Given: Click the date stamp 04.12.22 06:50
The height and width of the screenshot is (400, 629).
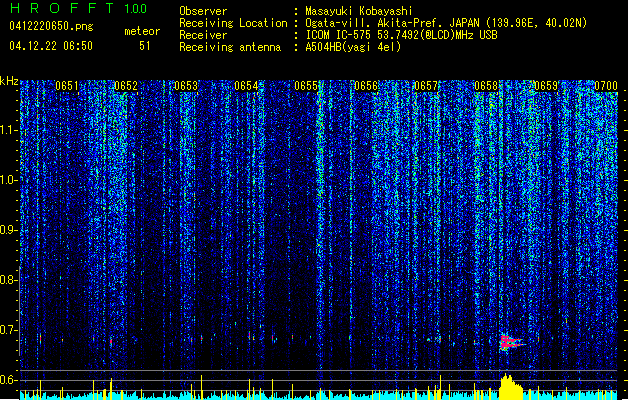Looking at the screenshot, I should coord(51,46).
